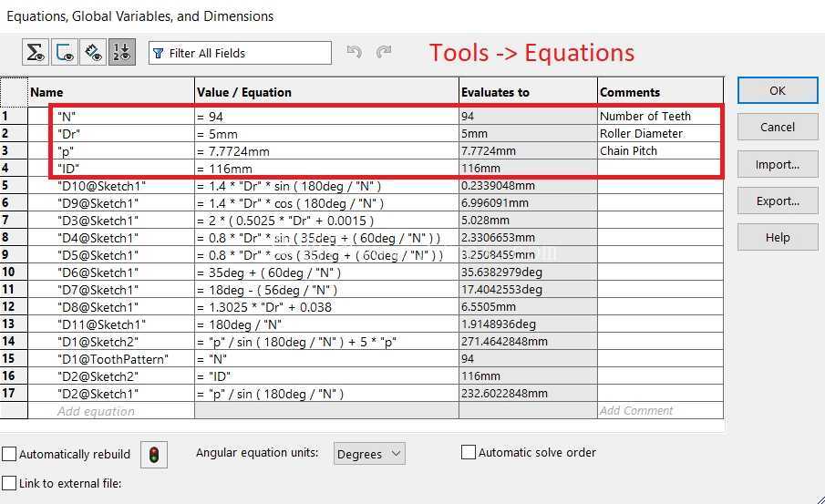Switch to Dimension View icon
Screen dimensions: 825x504
click(x=93, y=52)
